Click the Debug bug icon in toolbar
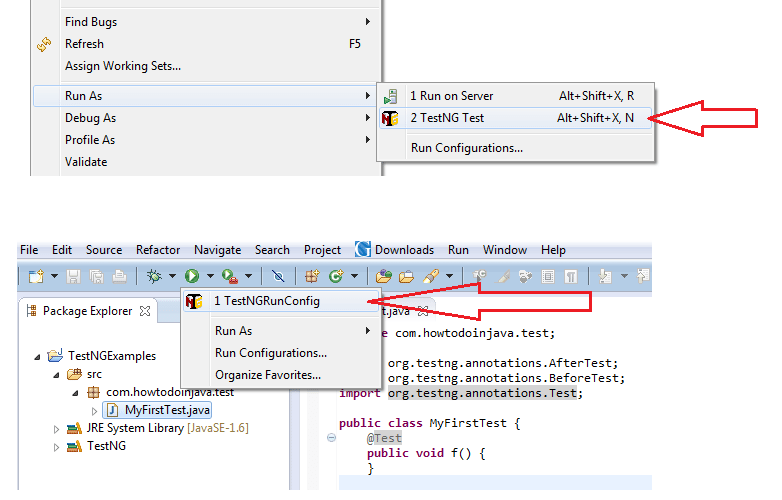This screenshot has height=500, width=782. coord(154,276)
